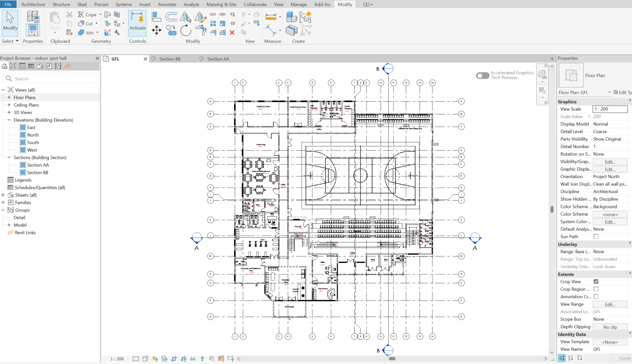This screenshot has height=364, width=632.
Task: Click the Visibility/Graphics Edit button
Action: (x=610, y=162)
